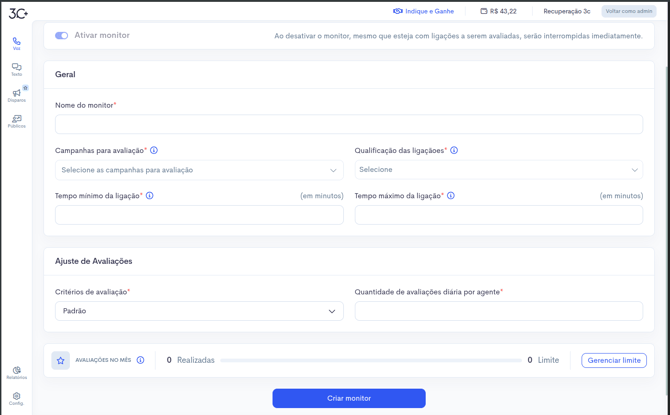Open the Voz phone section in sidebar
The width and height of the screenshot is (670, 415).
pyautogui.click(x=16, y=43)
